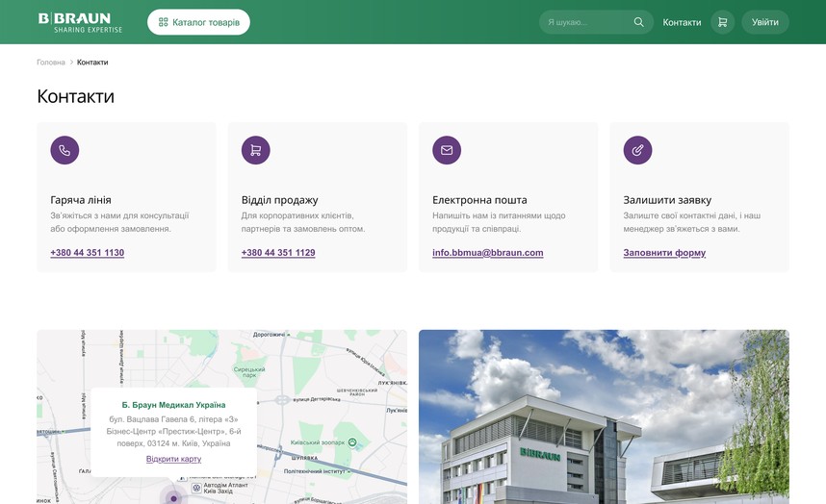The height and width of the screenshot is (504, 826).
Task: Click the B. Braun Sharing Expertise logo
Action: point(80,23)
